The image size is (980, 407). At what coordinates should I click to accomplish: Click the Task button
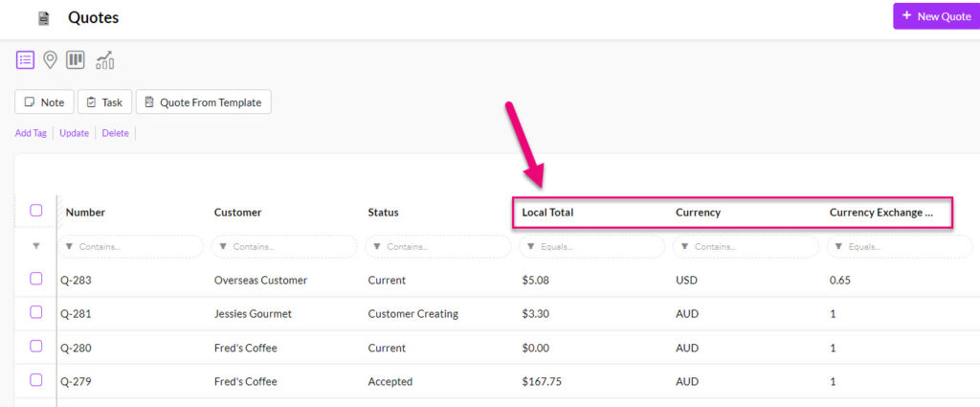tap(103, 102)
